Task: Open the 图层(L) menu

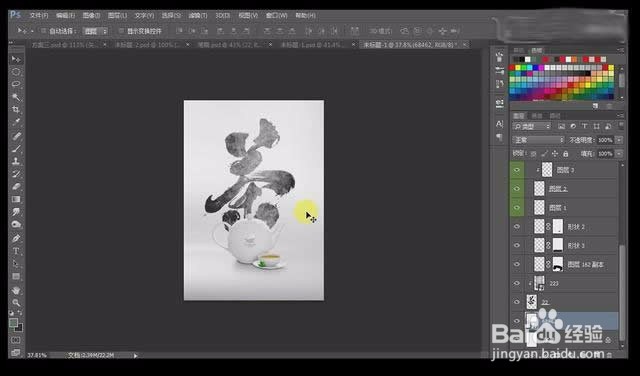Action: [x=117, y=16]
